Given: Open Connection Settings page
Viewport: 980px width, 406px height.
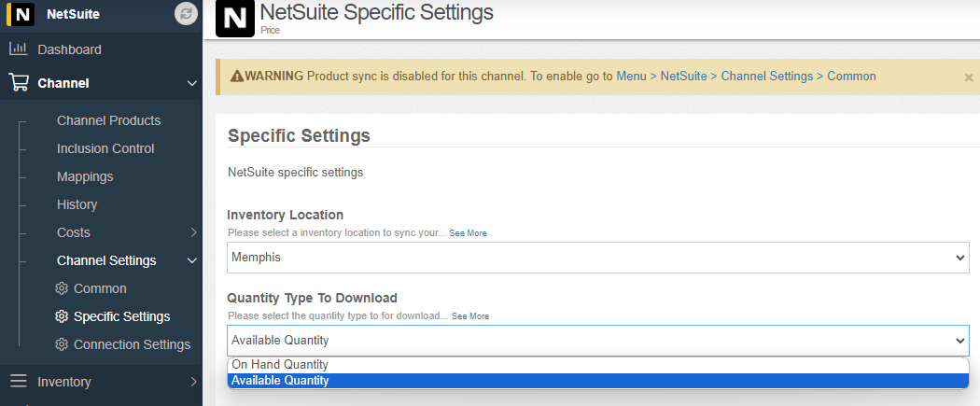Looking at the screenshot, I should 132,344.
